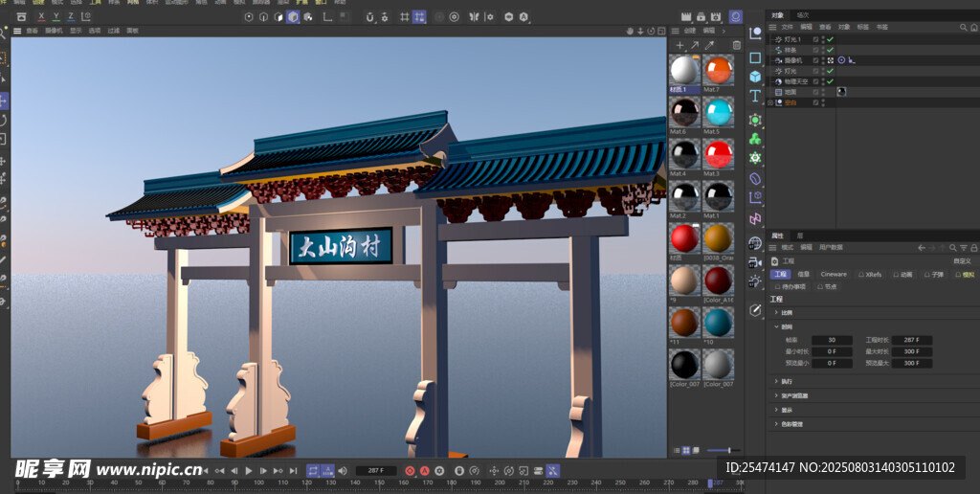This screenshot has width=980, height=494.
Task: Open the 对象 tab in object manager
Action: (777, 15)
